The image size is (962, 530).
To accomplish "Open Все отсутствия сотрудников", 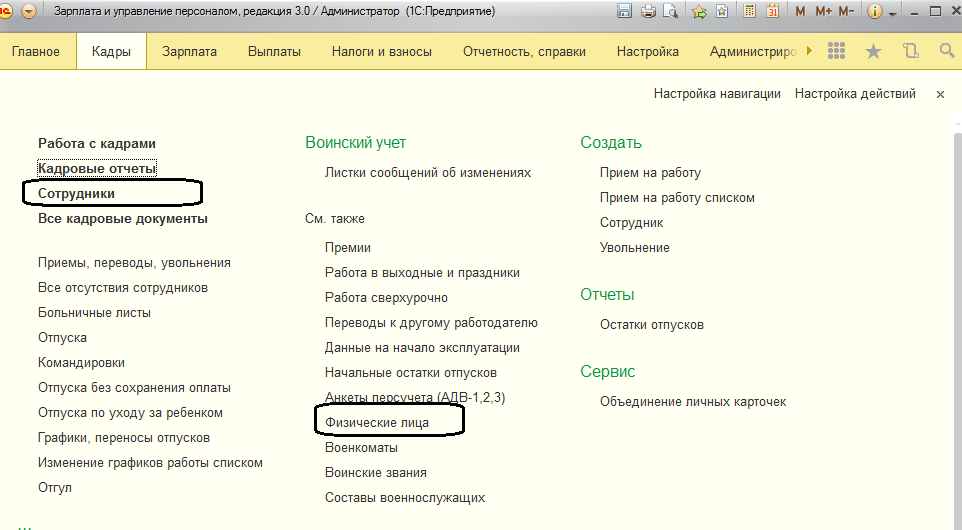I will click(123, 288).
